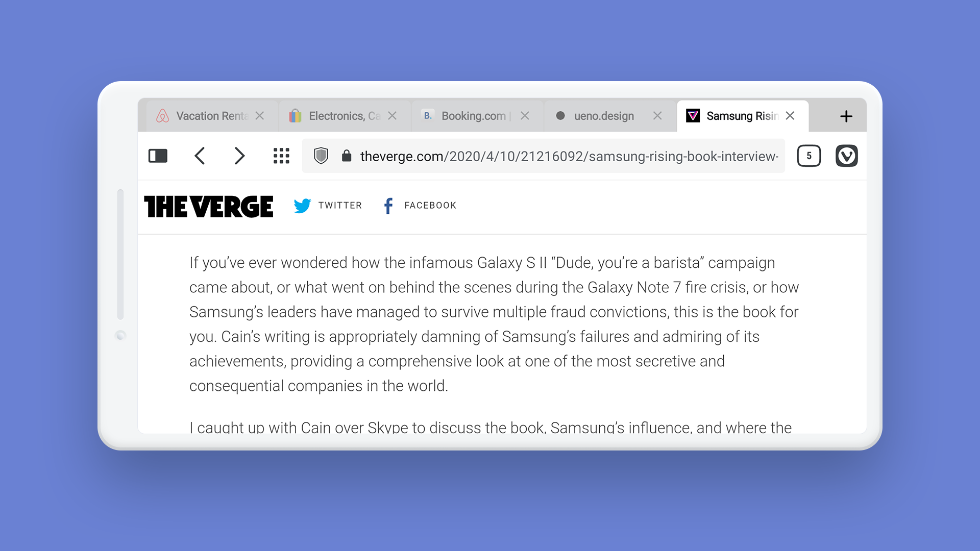Open the tab switcher showing 5
Screen dimensions: 980x551
click(809, 156)
